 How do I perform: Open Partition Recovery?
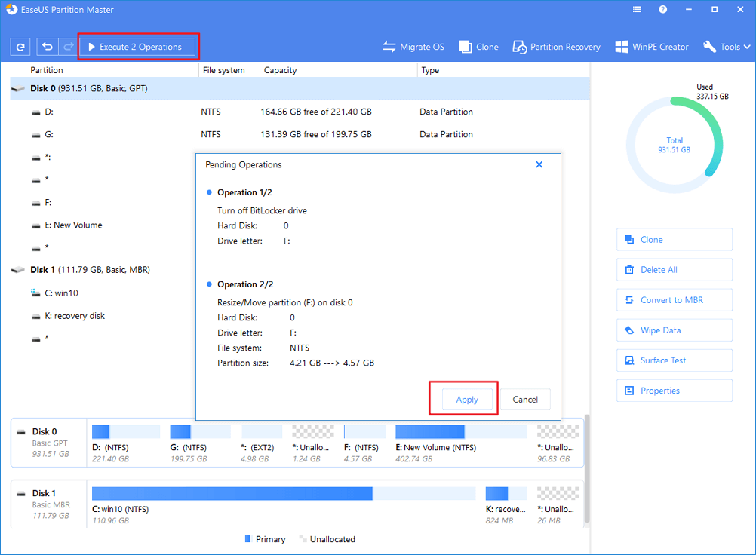coord(556,47)
